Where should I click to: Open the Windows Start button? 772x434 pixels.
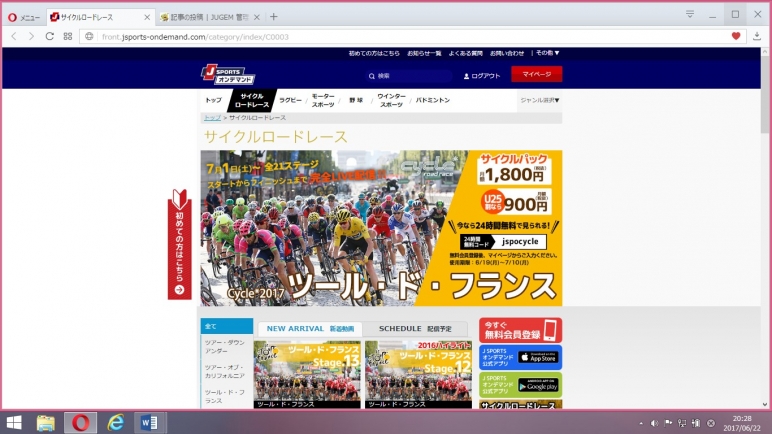point(14,423)
